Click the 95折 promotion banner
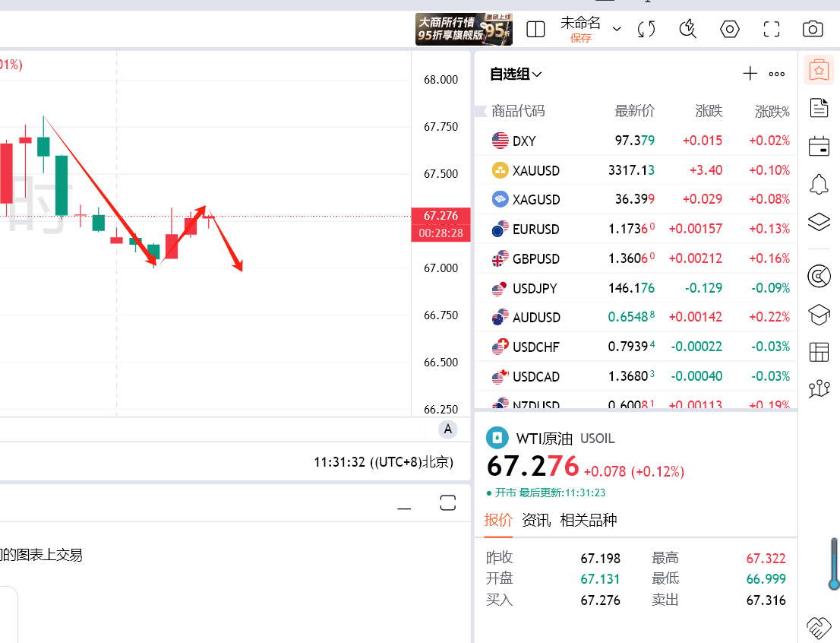This screenshot has height=643, width=840. [463, 29]
